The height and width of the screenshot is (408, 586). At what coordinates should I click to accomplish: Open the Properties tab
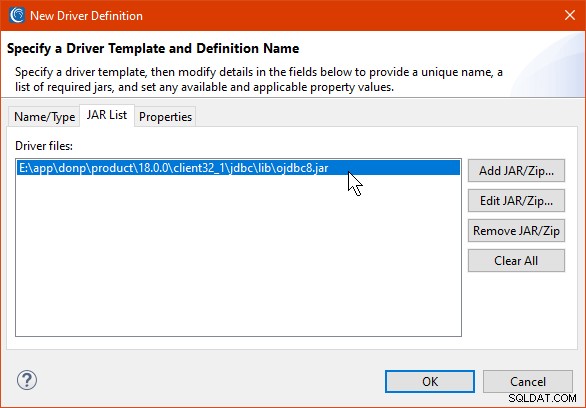click(x=165, y=117)
